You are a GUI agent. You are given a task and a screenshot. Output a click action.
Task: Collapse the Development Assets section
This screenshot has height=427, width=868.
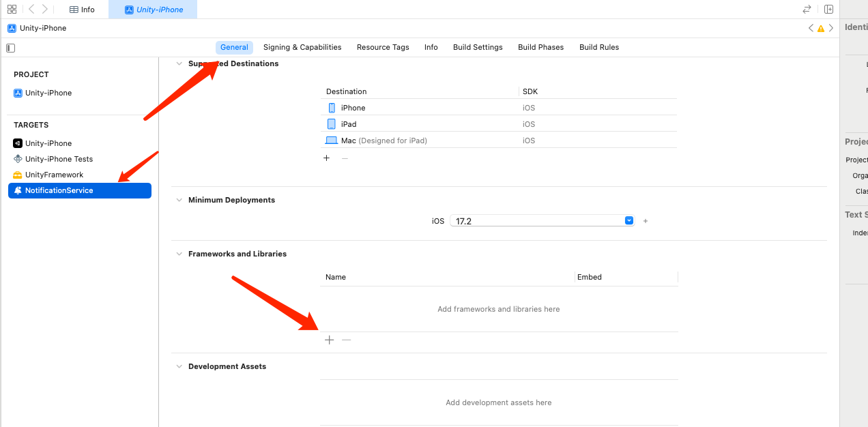point(180,366)
